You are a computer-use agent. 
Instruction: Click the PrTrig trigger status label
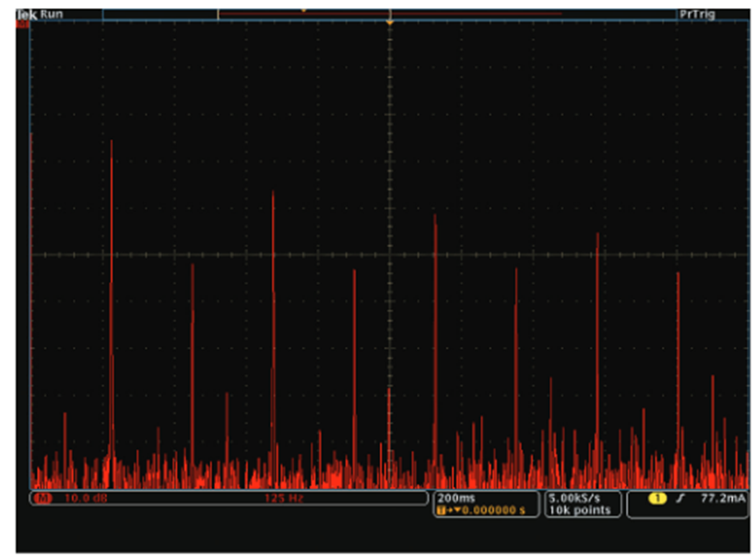click(696, 15)
